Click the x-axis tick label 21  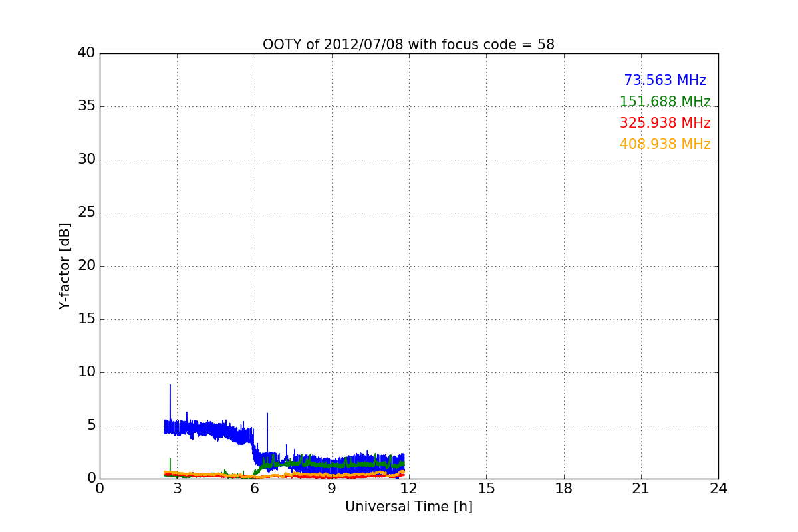point(641,488)
